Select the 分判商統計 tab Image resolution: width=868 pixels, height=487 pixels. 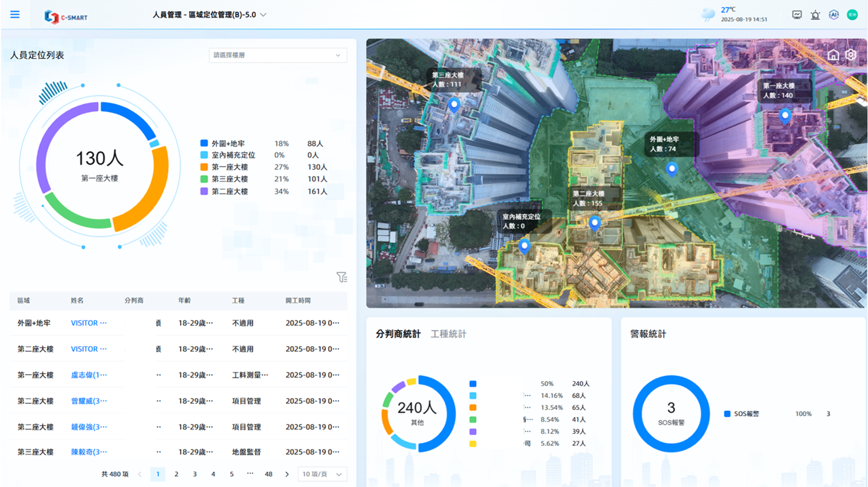tap(398, 334)
